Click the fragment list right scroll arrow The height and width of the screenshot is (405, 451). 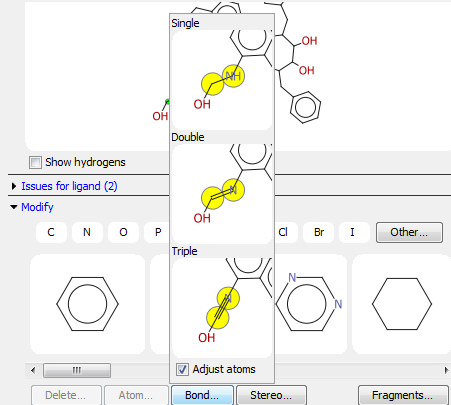click(x=446, y=370)
